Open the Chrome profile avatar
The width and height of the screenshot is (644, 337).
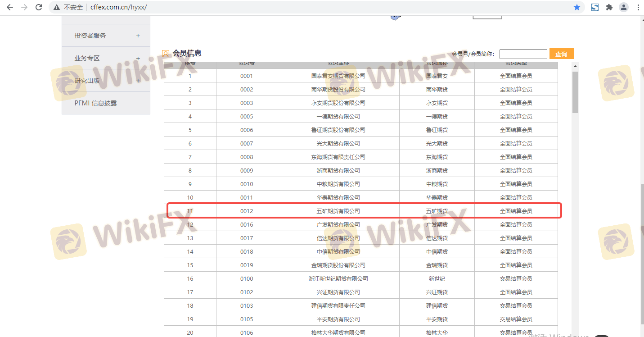click(624, 7)
